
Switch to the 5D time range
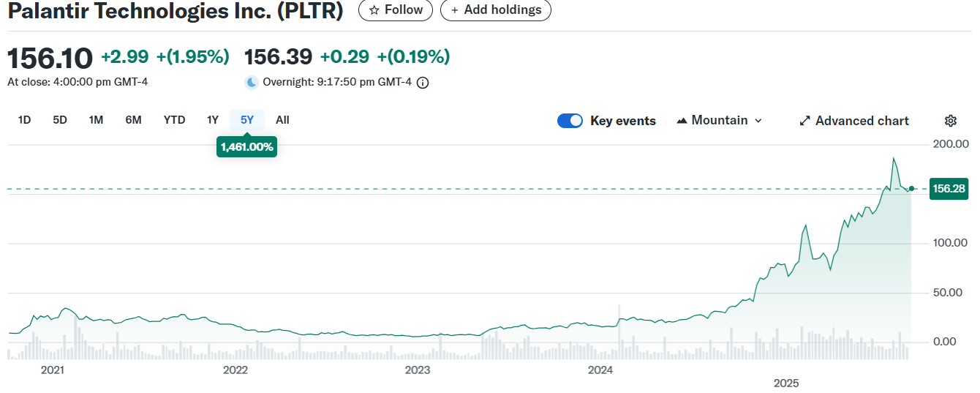(x=60, y=120)
